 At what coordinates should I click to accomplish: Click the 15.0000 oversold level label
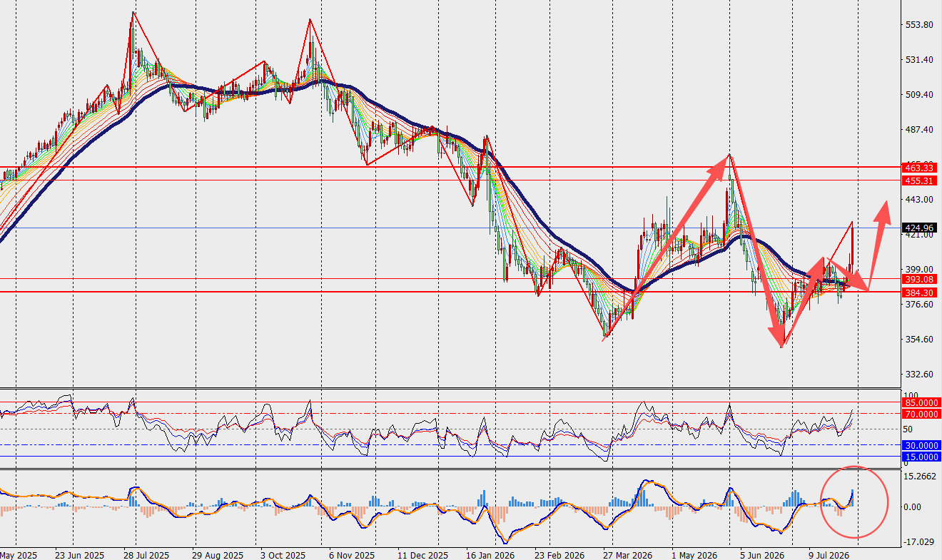click(x=921, y=456)
